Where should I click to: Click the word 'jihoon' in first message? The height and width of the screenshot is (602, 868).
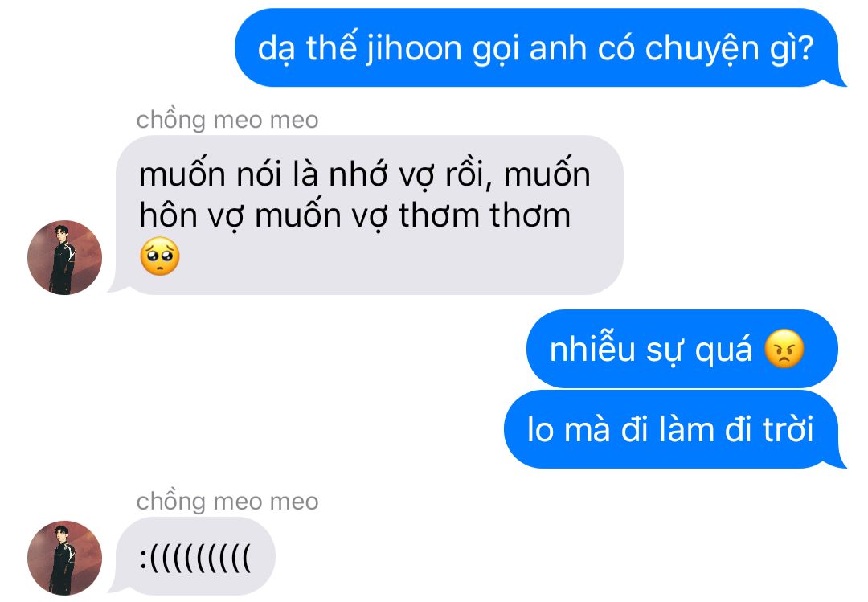coord(413,49)
